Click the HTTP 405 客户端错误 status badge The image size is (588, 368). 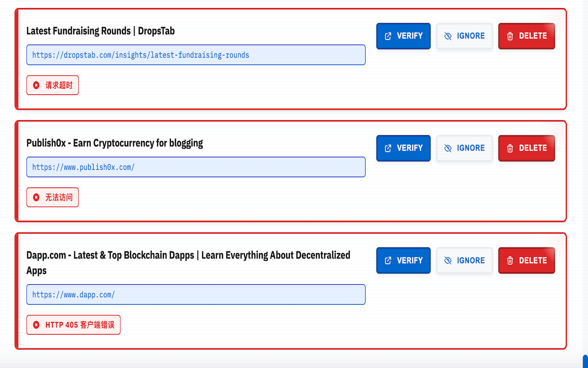pos(73,325)
